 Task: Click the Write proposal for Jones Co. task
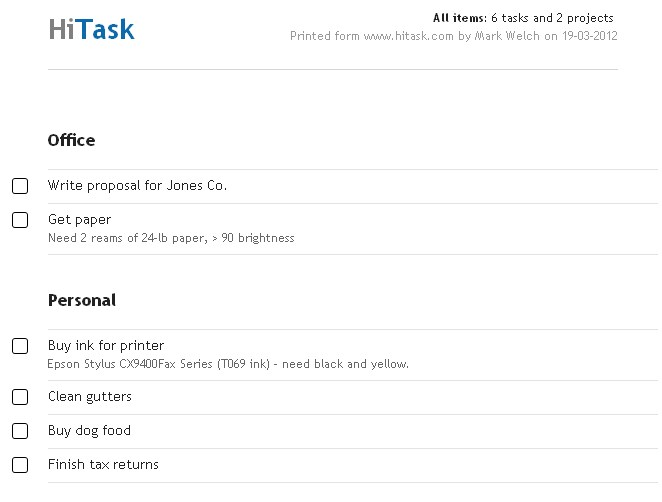(137, 185)
